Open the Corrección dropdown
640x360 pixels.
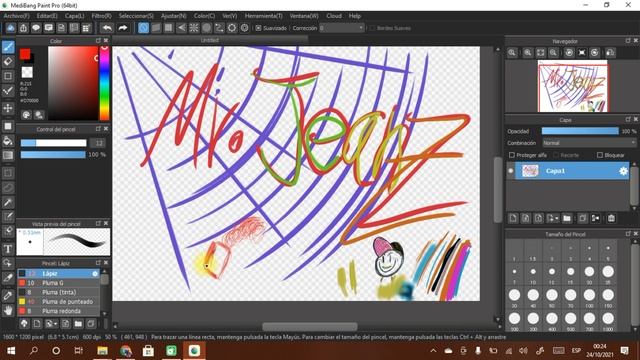(342, 28)
